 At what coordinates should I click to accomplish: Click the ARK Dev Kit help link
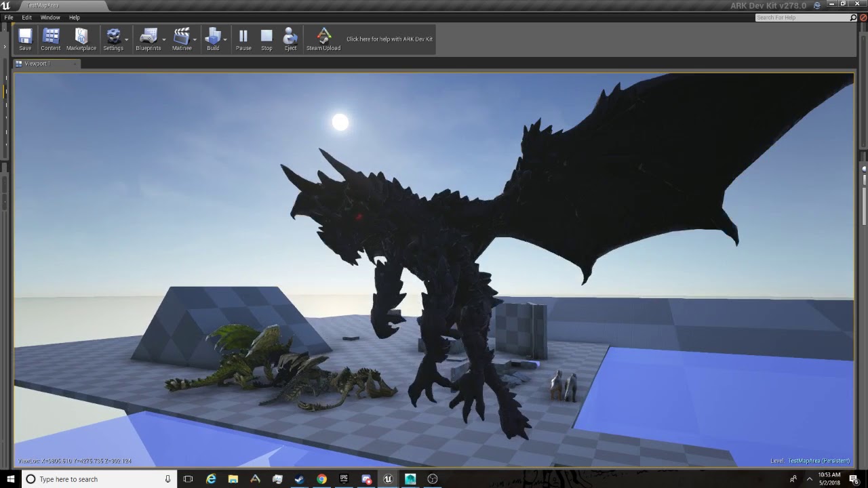[x=389, y=39]
